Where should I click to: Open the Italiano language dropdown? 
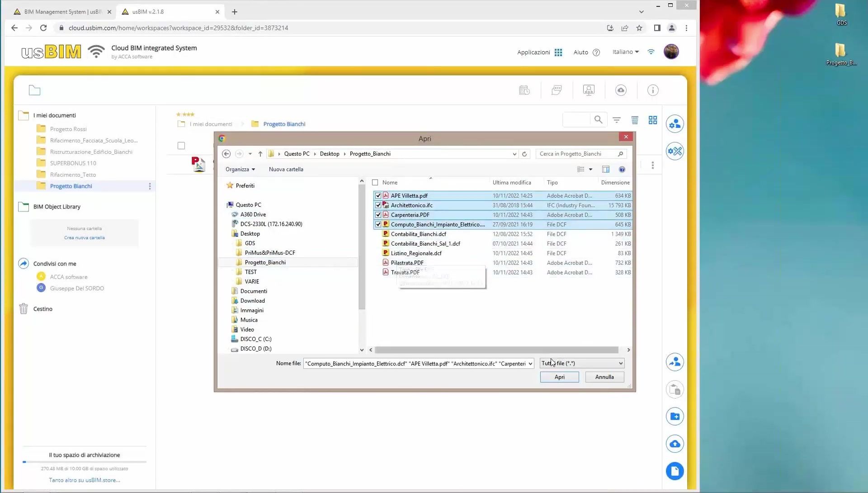click(626, 52)
